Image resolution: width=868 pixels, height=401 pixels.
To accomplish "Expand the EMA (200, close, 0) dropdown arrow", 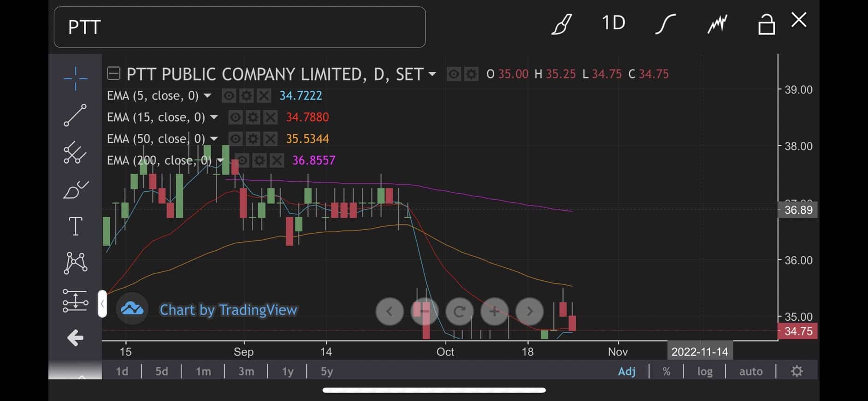I will (220, 160).
